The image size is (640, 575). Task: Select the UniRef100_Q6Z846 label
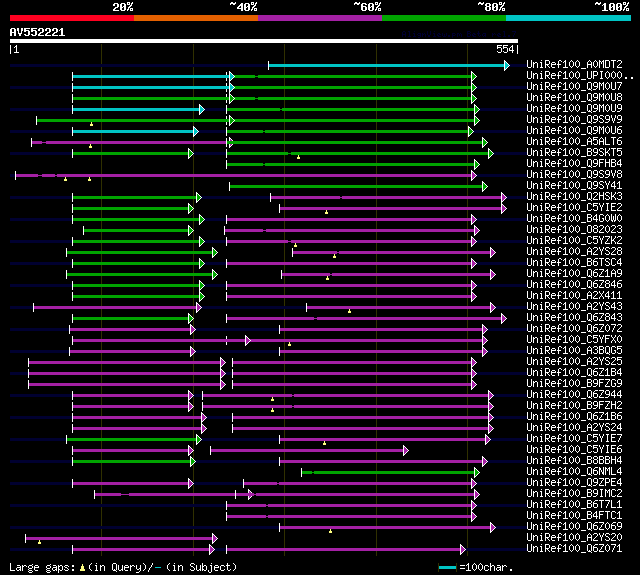[x=574, y=285]
